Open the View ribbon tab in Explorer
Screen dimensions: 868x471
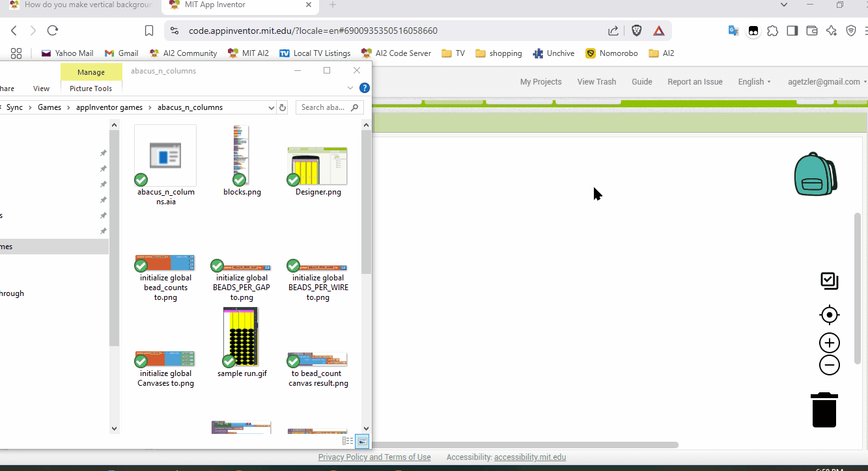click(41, 88)
